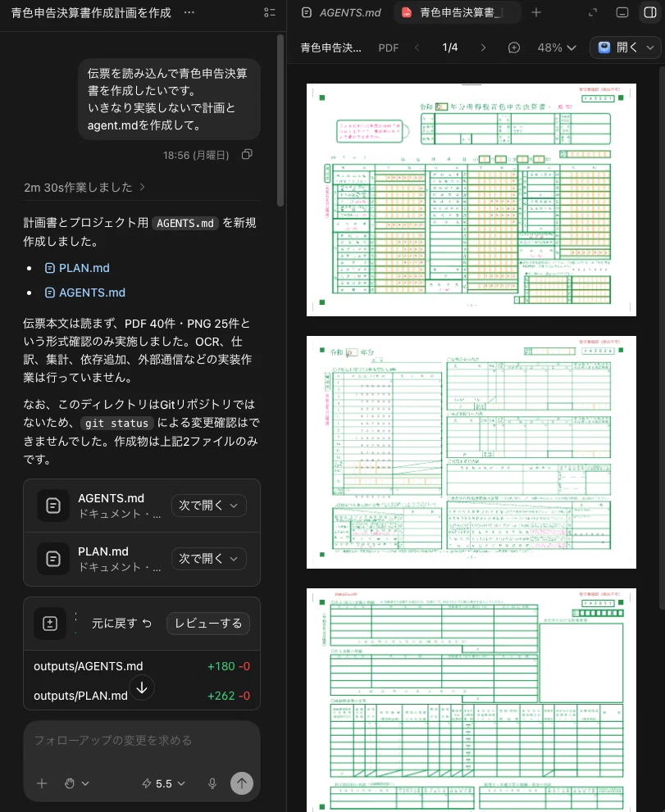
Task: Toggle the right side panel icon
Action: pos(650,12)
